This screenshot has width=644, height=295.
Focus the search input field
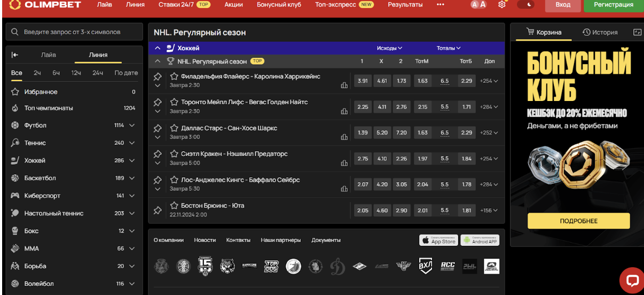75,32
